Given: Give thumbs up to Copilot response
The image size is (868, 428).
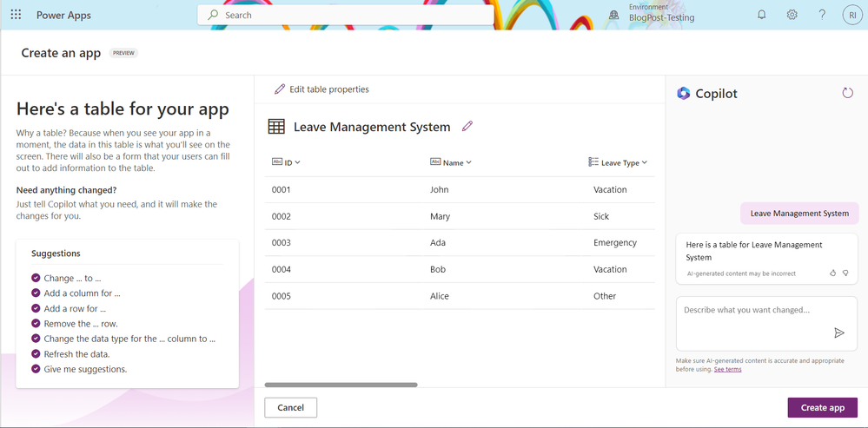Looking at the screenshot, I should click(832, 273).
